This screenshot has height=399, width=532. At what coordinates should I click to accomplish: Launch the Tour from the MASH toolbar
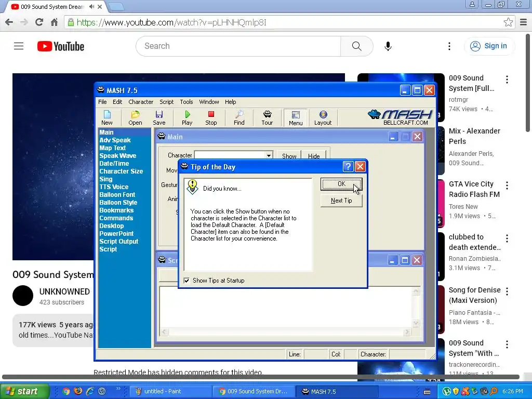[267, 118]
